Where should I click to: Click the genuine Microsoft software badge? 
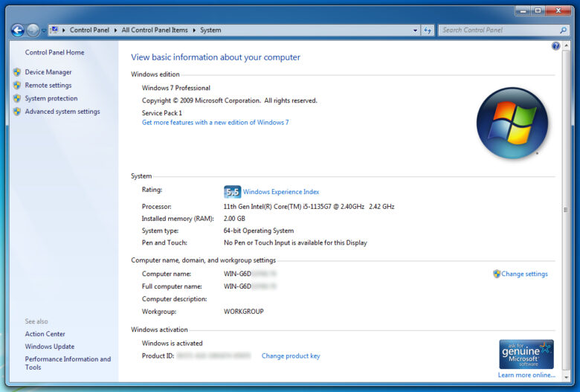[526, 354]
